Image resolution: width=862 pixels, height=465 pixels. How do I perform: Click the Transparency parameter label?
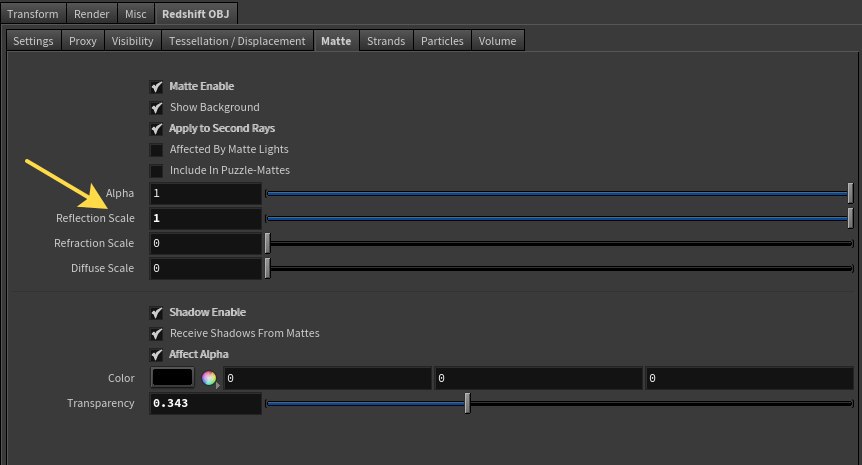click(x=101, y=403)
